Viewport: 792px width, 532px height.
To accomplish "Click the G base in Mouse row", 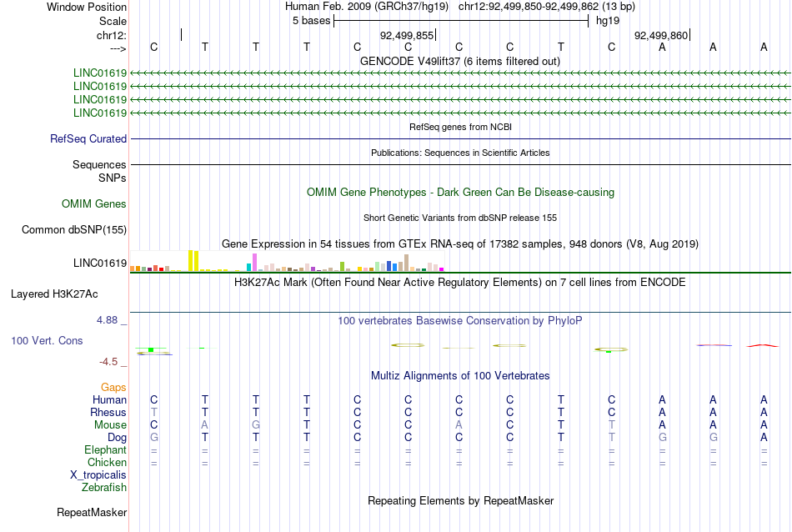I will point(256,425).
